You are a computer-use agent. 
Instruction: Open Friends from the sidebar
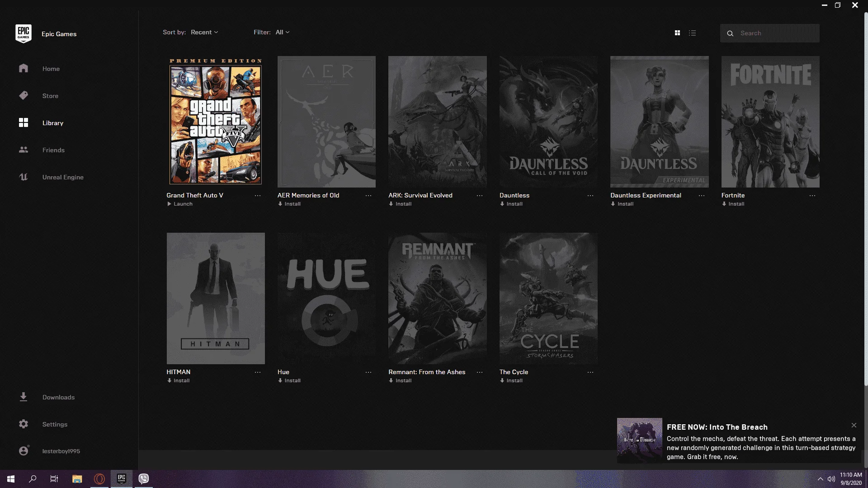click(x=53, y=150)
